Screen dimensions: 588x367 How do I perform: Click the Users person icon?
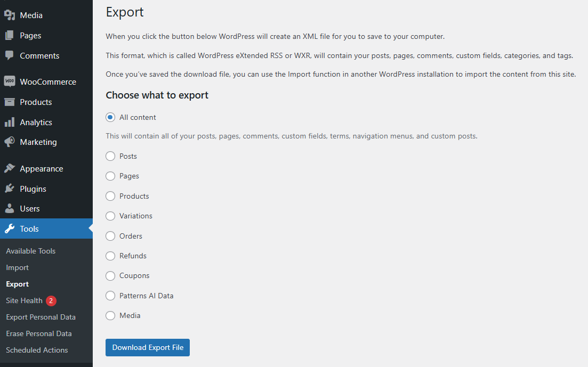click(10, 208)
